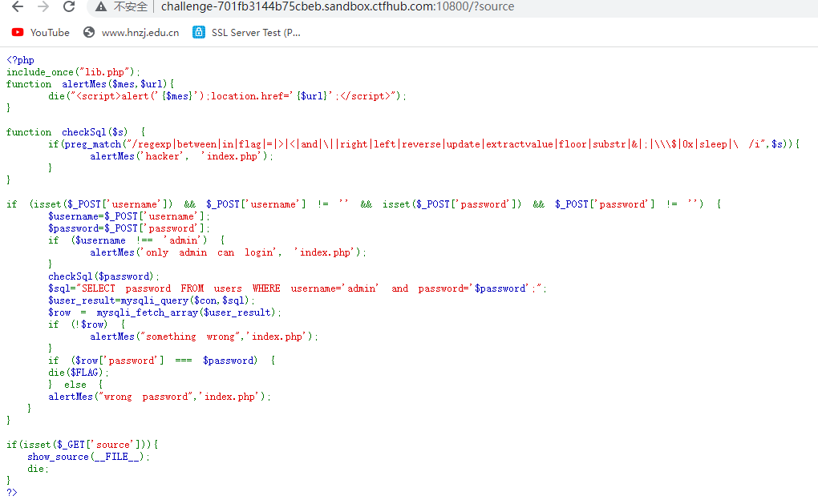
Task: Click the browser forward arrow
Action: tap(43, 6)
